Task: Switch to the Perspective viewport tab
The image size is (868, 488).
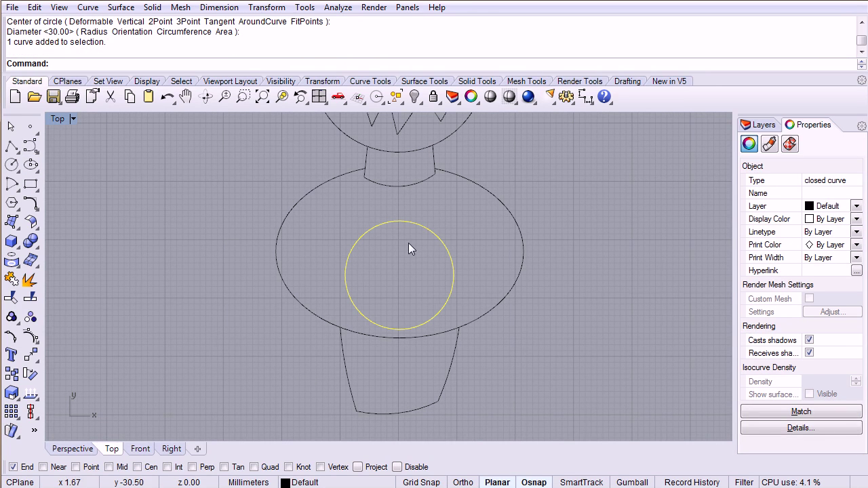Action: (x=73, y=449)
